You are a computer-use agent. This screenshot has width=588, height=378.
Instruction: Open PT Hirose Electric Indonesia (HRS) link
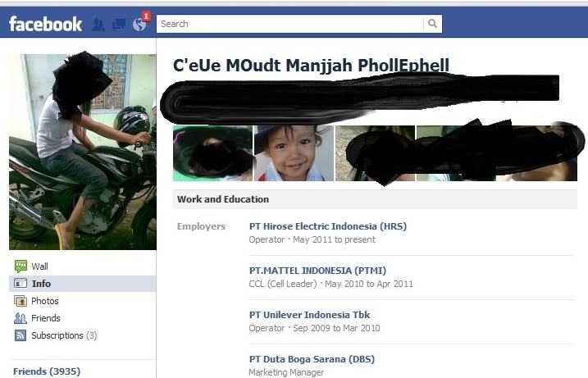click(328, 226)
